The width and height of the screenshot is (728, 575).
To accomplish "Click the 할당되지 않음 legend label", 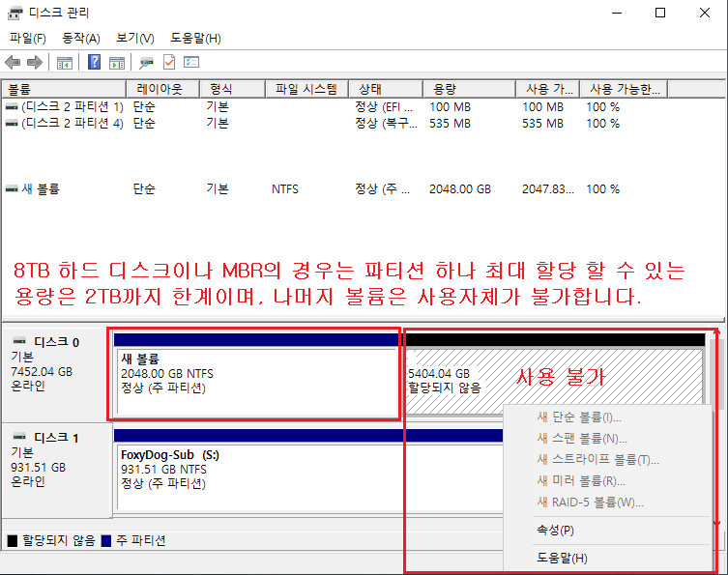I will click(59, 540).
